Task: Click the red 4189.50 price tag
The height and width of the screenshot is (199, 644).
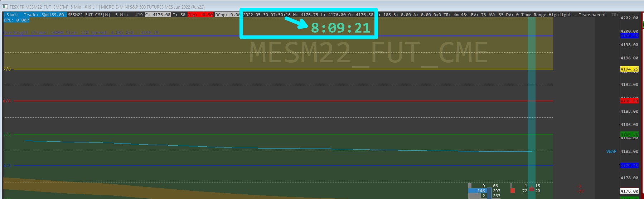Action: pos(629,101)
